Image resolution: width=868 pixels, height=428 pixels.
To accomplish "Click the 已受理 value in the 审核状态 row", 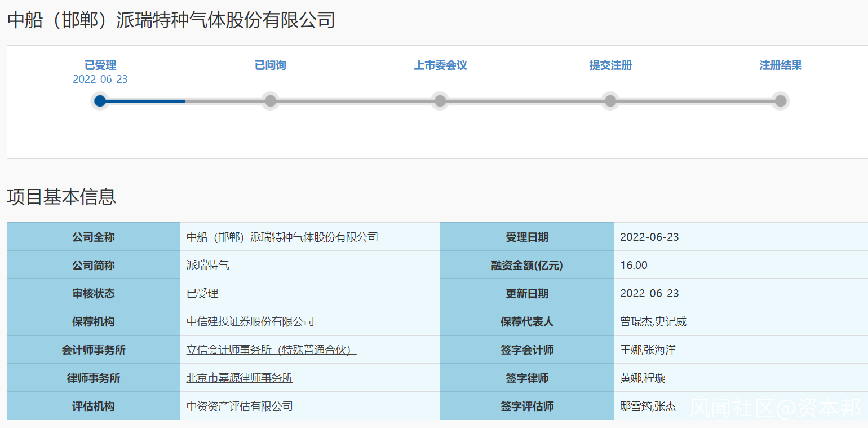I will pos(202,294).
